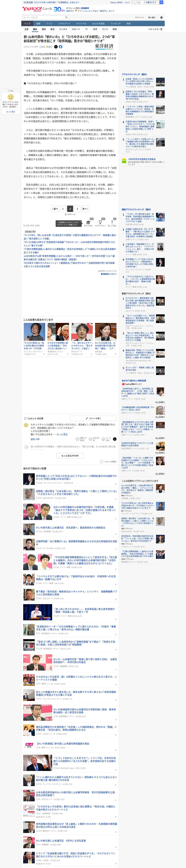Share the top comment via its X icon

114,439
